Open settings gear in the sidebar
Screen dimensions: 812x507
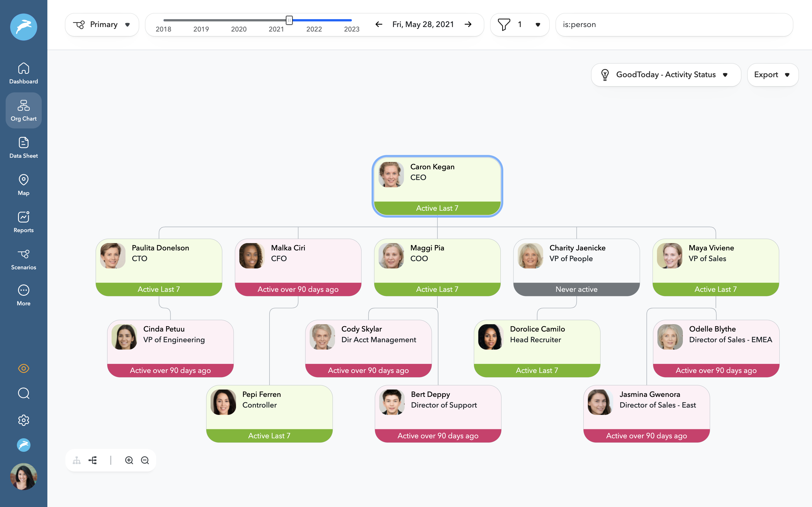point(23,420)
